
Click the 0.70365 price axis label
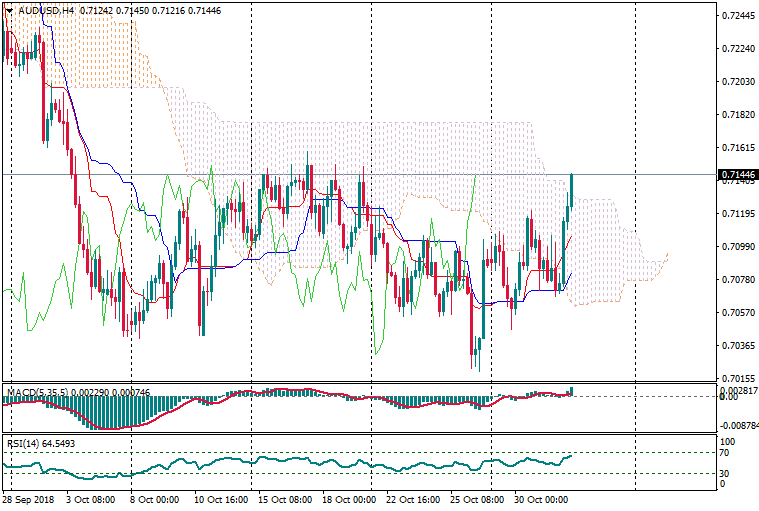click(x=737, y=346)
